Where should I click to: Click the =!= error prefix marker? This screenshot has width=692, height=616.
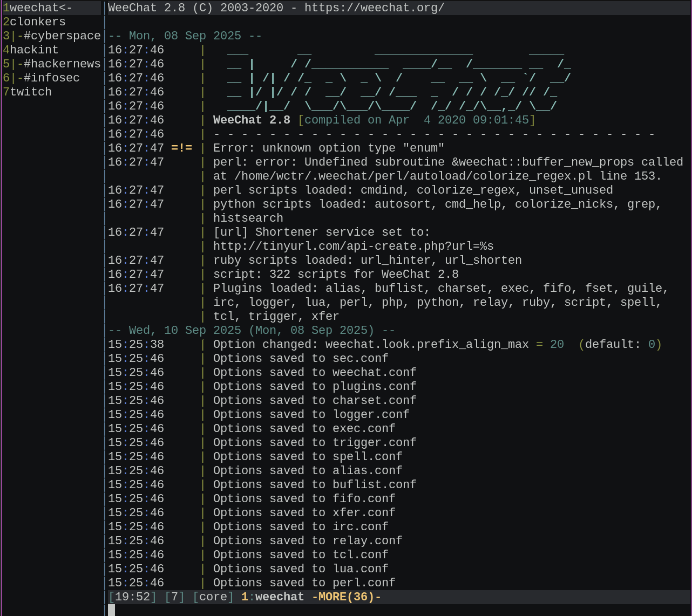182,148
